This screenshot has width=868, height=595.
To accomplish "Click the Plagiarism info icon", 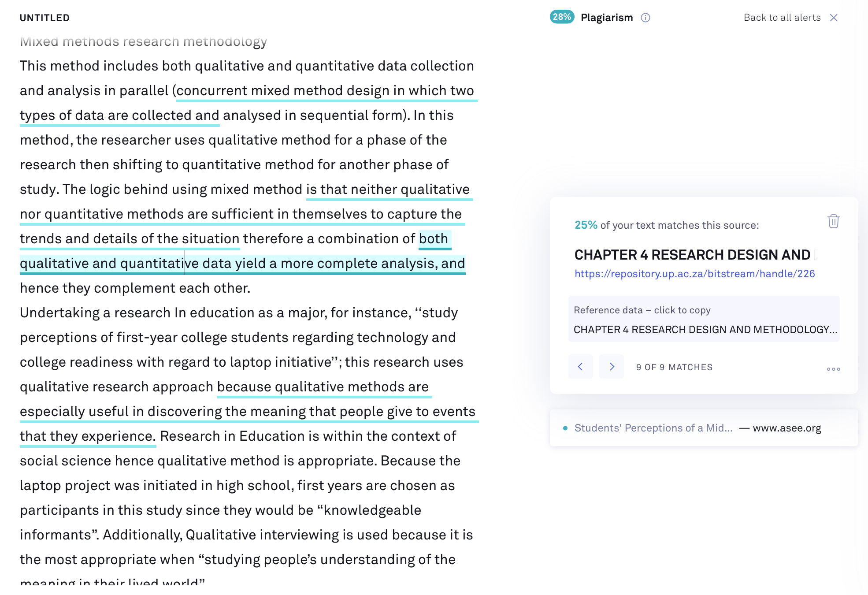I will point(645,18).
